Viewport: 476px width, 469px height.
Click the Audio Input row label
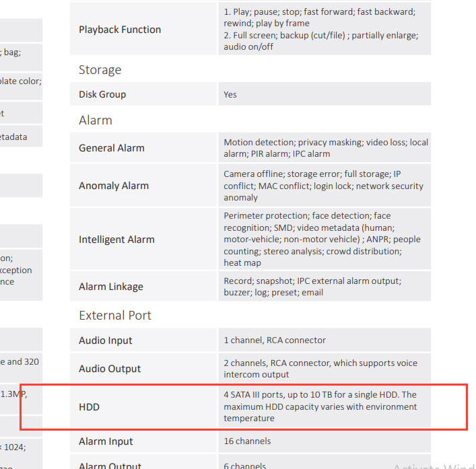(106, 340)
